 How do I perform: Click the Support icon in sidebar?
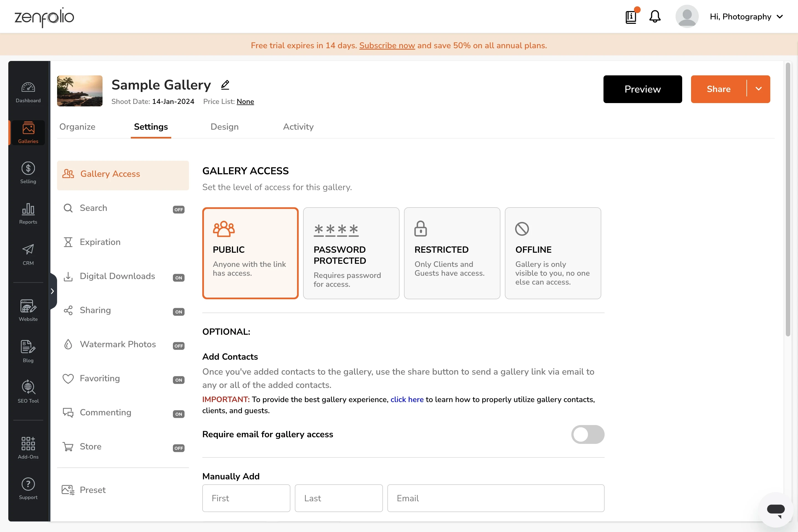click(x=28, y=488)
